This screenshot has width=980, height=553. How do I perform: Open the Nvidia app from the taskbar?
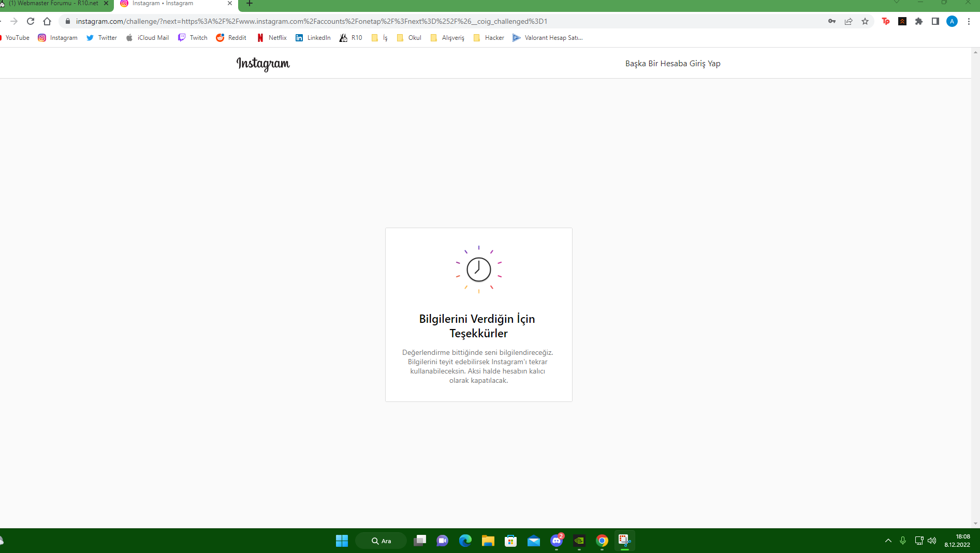(579, 541)
